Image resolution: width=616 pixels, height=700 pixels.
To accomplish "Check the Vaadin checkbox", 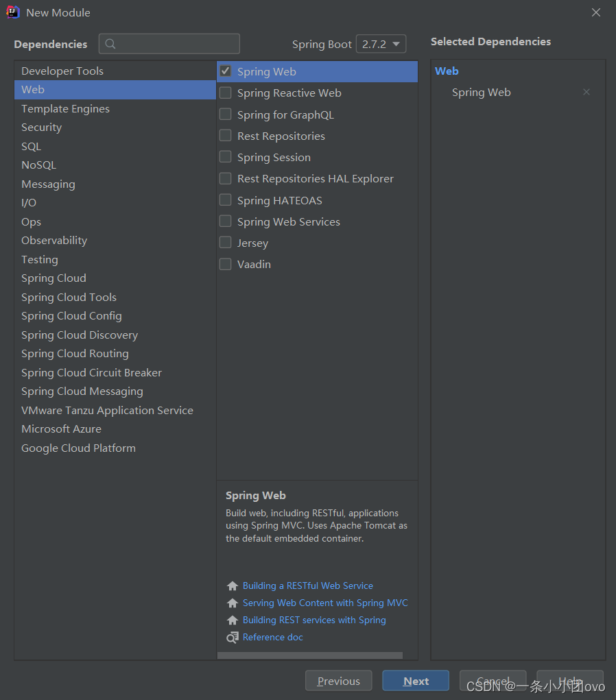I will coord(225,264).
